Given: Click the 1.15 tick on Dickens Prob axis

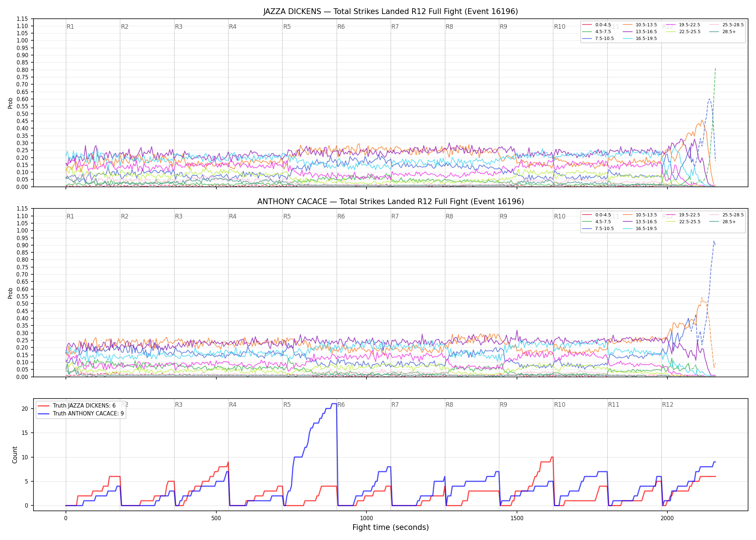Looking at the screenshot, I should pyautogui.click(x=22, y=19).
